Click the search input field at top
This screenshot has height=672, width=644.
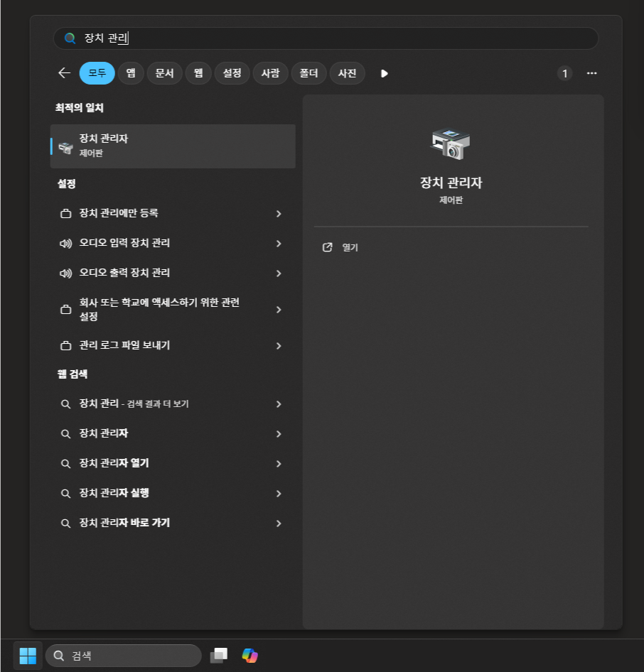coord(326,38)
